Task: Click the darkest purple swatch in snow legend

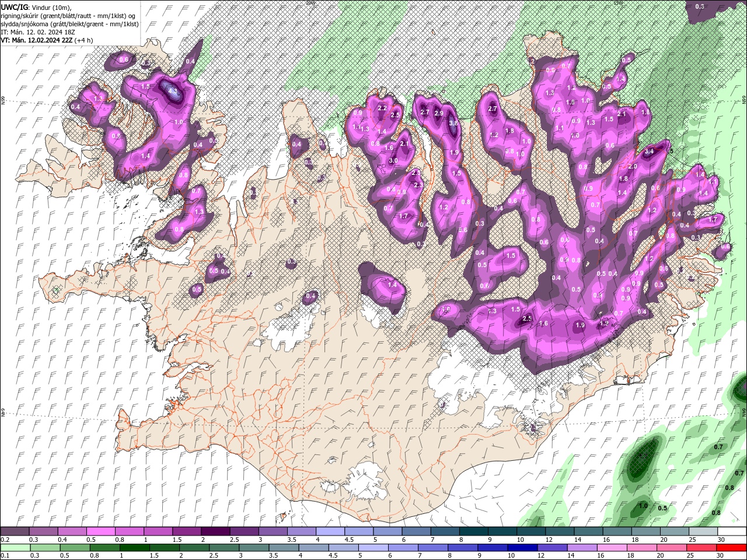Action: click(x=215, y=531)
